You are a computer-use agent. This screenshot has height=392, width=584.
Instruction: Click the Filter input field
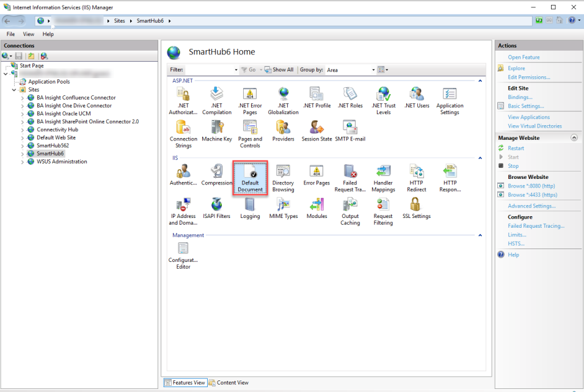tap(210, 70)
